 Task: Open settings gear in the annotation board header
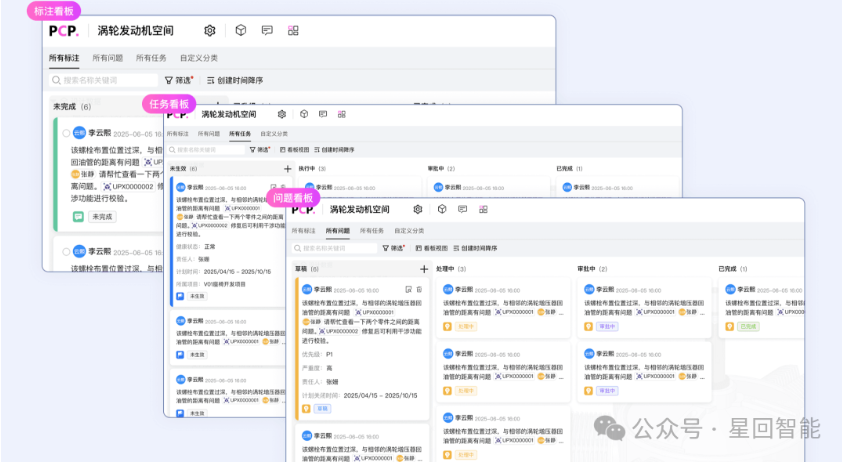209,31
